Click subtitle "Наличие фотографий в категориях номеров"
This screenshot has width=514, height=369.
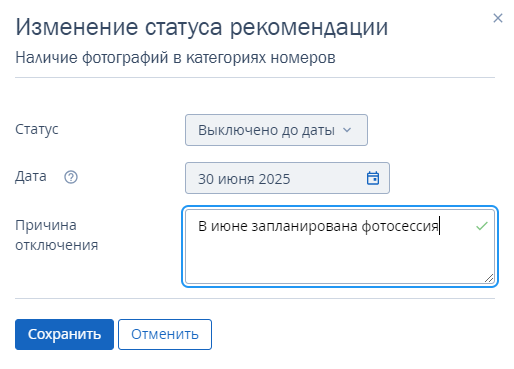[175, 58]
